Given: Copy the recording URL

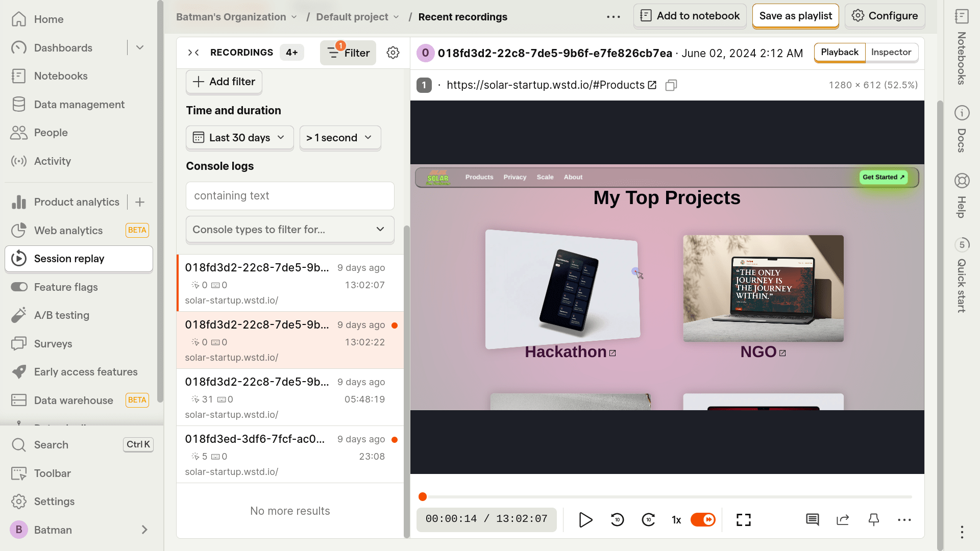Looking at the screenshot, I should point(671,85).
